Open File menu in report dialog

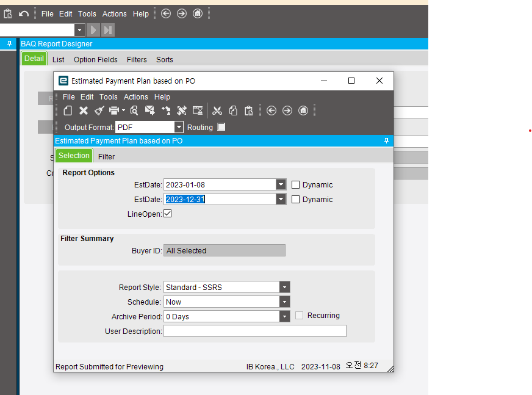click(69, 97)
